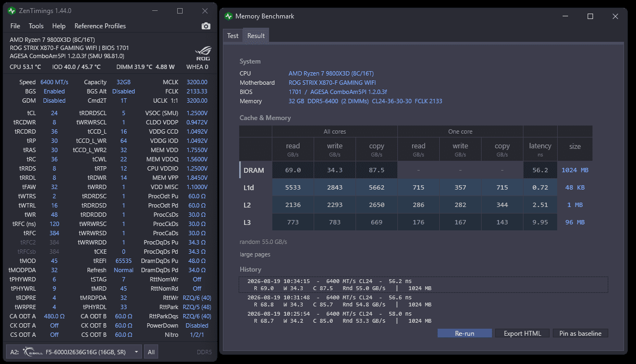The image size is (636, 364).
Task: Open the Tools menu in ZenTimings
Action: tap(36, 26)
